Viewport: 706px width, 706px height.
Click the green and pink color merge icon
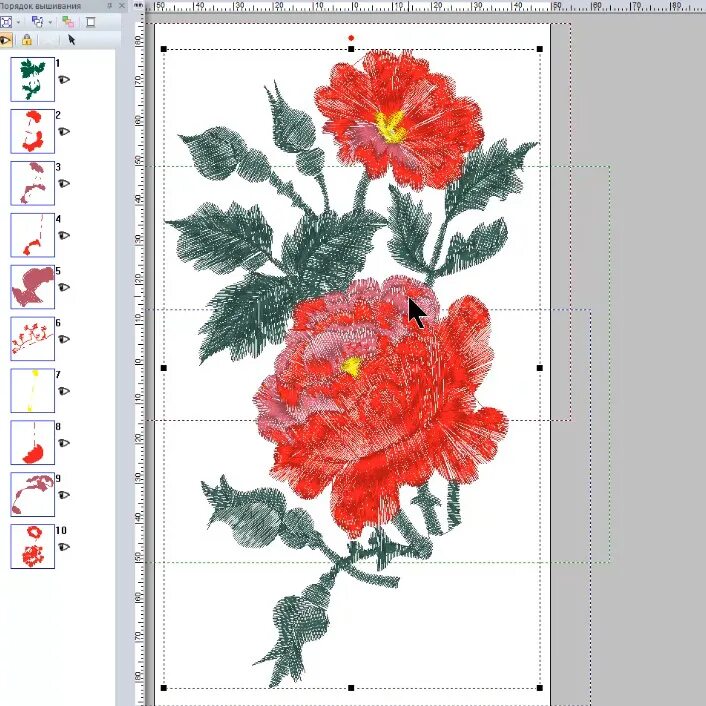click(68, 22)
